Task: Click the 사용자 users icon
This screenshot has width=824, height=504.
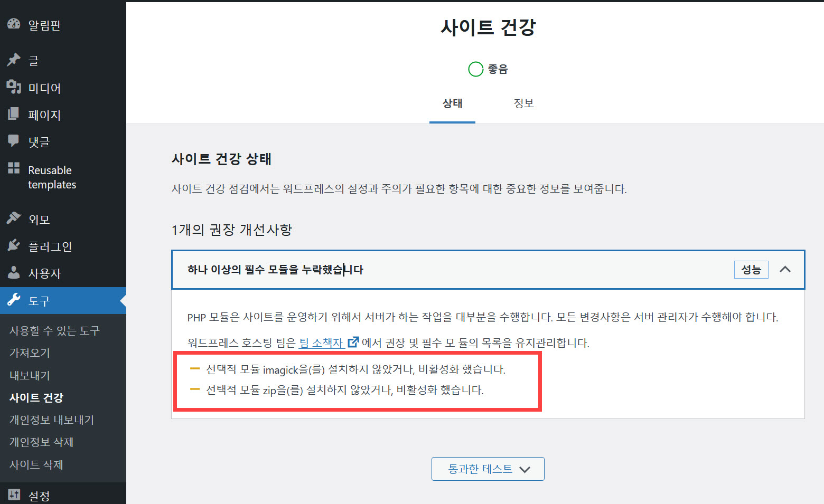Action: (x=13, y=273)
